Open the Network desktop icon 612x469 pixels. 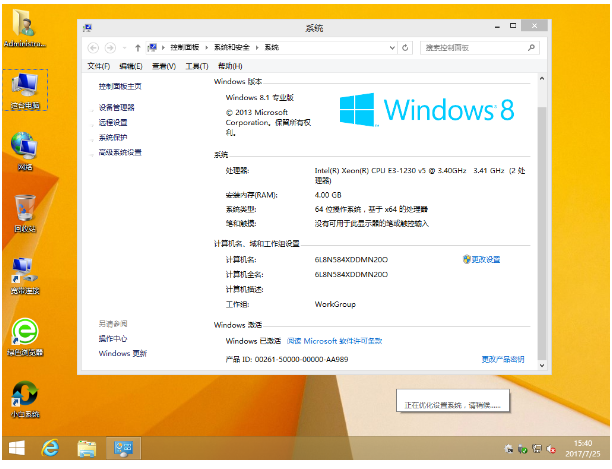(25, 152)
